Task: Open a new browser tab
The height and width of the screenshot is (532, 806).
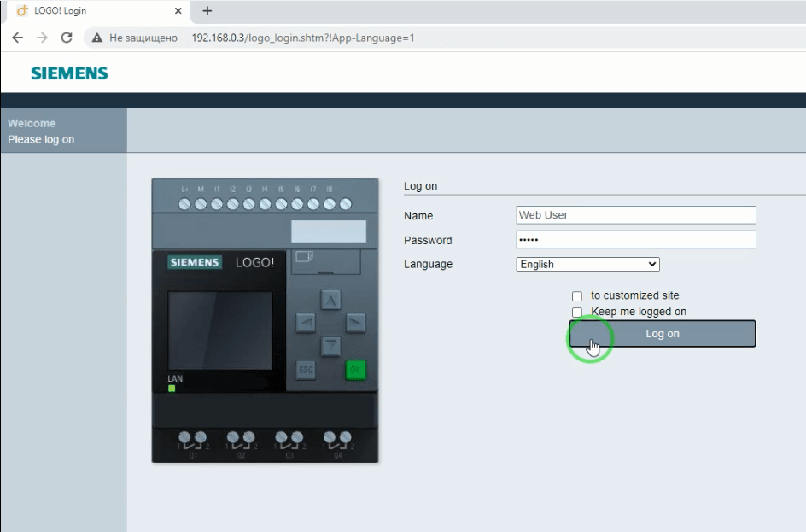Action: pos(207,11)
